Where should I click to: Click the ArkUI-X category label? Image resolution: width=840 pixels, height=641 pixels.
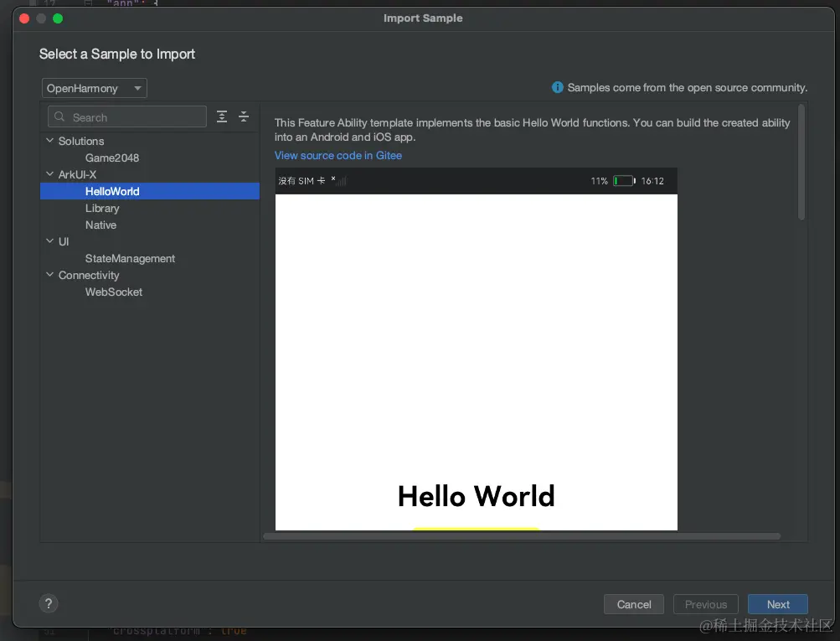tap(78, 175)
